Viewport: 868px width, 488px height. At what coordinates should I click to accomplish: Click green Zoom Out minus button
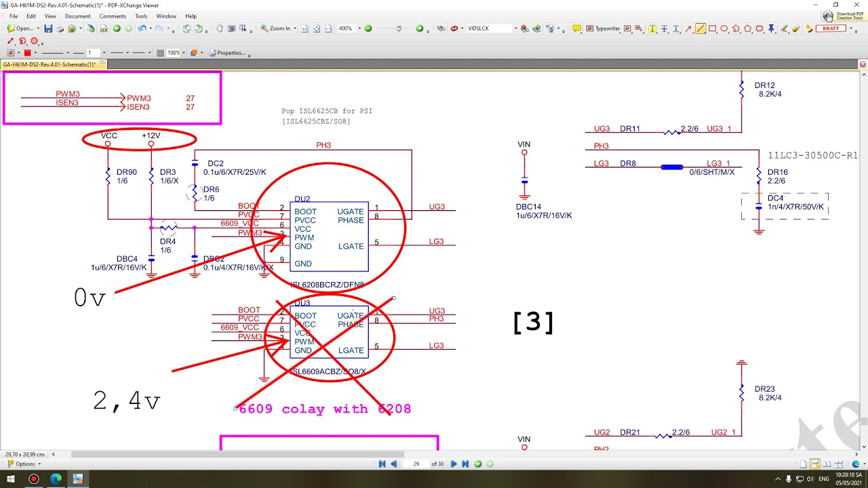368,28
